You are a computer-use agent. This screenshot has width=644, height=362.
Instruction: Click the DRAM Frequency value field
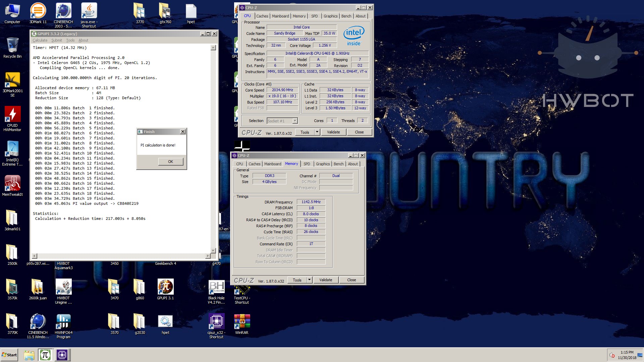pyautogui.click(x=311, y=202)
